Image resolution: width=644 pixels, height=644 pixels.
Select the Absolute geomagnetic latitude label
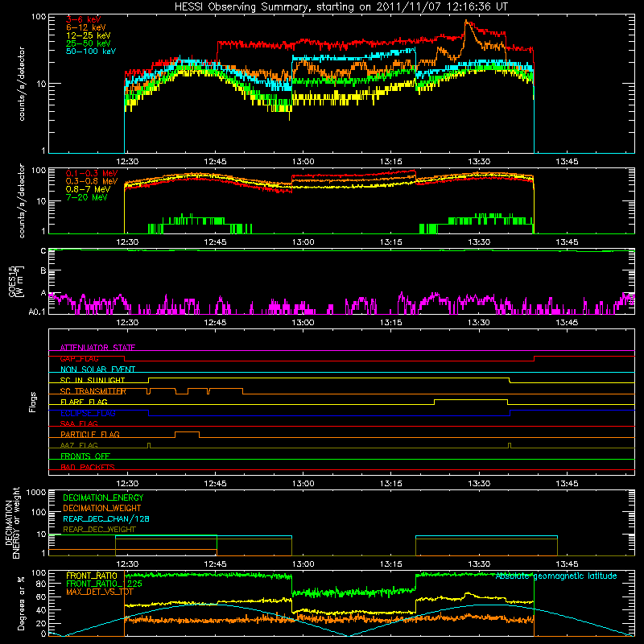pos(556,576)
